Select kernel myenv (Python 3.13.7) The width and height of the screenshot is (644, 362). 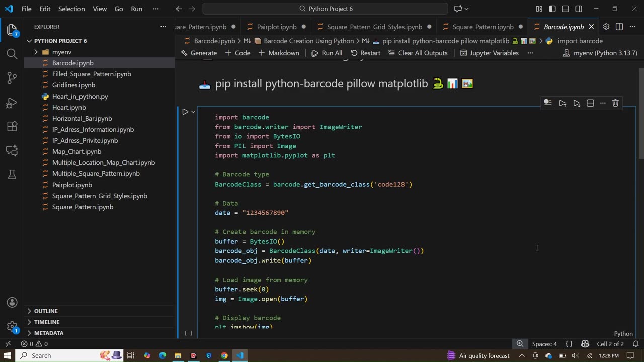click(600, 53)
